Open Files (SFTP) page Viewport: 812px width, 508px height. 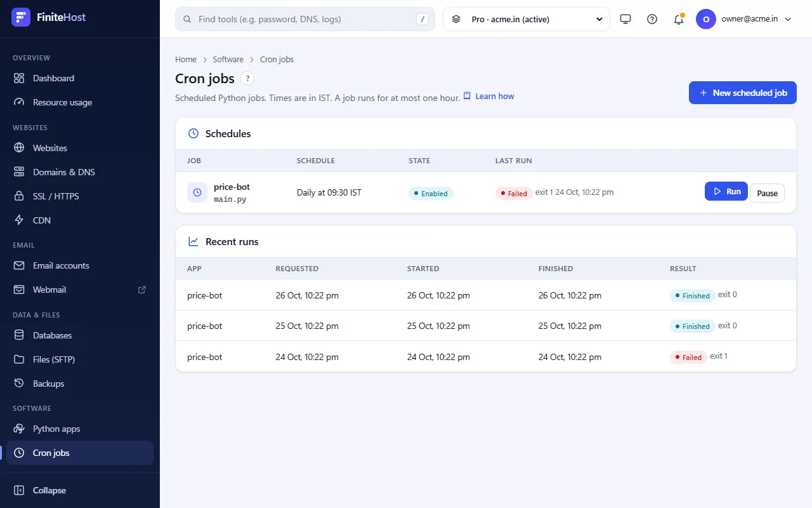pos(80,359)
